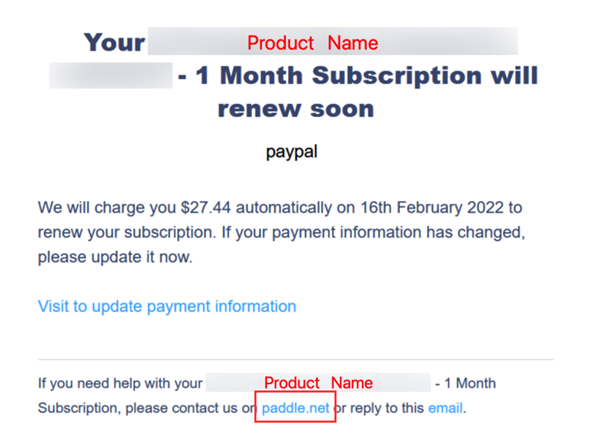
Task: Click the blue 'email' reply link
Action: click(x=445, y=408)
